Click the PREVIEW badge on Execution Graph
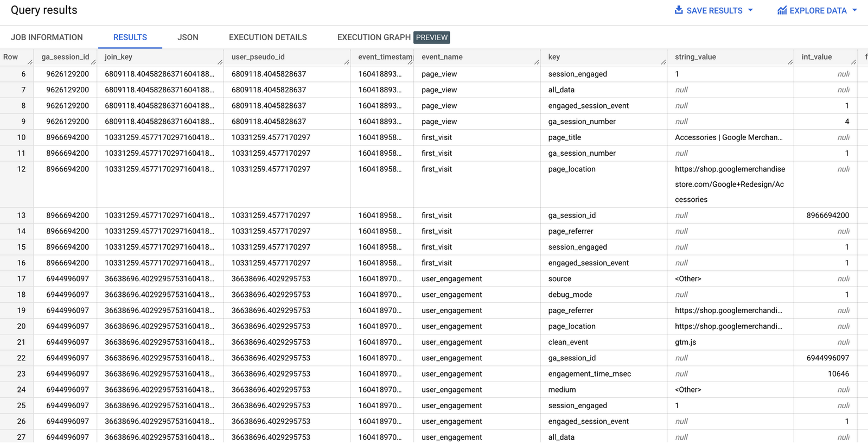Image resolution: width=868 pixels, height=444 pixels. [431, 37]
